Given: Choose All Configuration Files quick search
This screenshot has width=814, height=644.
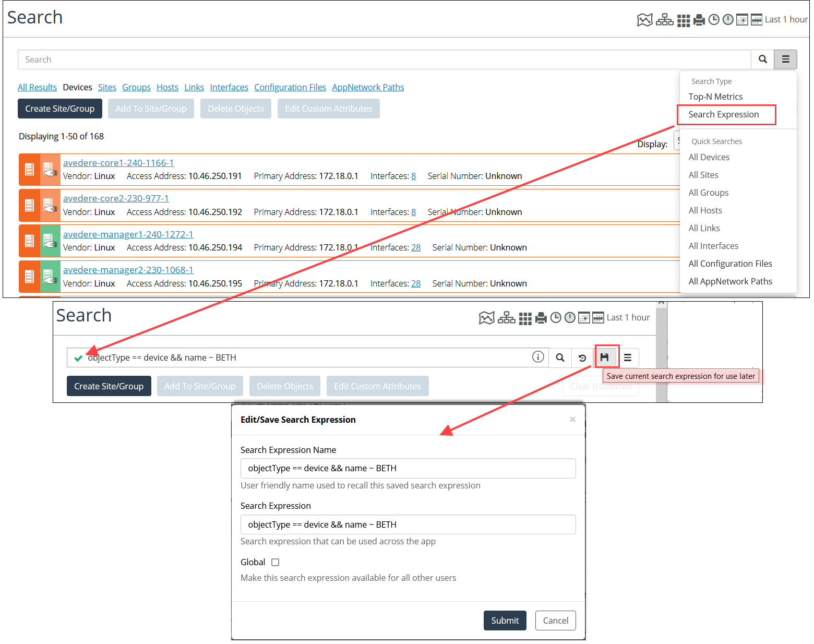Looking at the screenshot, I should click(x=730, y=264).
